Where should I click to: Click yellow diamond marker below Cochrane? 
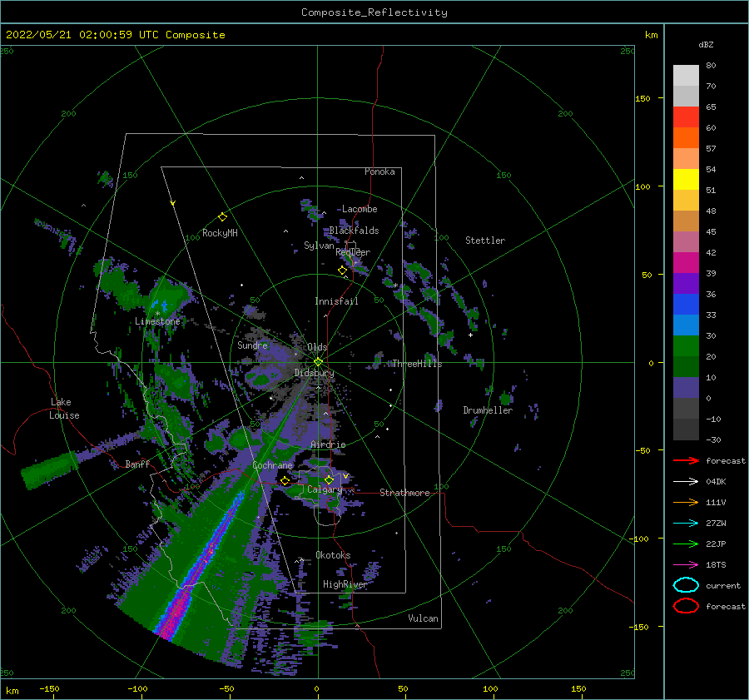(285, 481)
